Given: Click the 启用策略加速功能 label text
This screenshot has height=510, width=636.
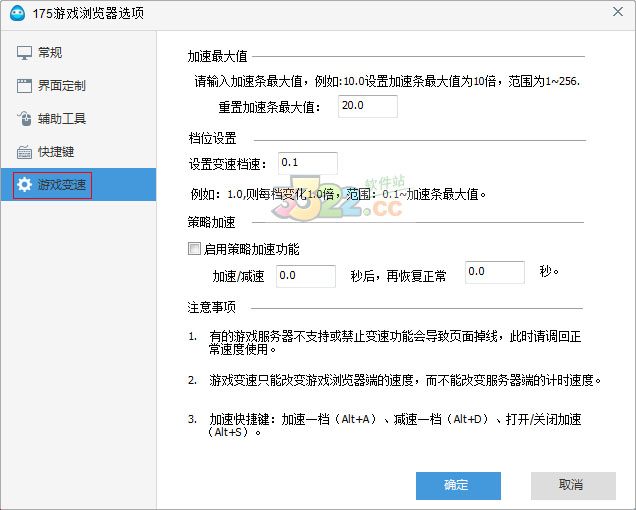Looking at the screenshot, I should [x=251, y=249].
